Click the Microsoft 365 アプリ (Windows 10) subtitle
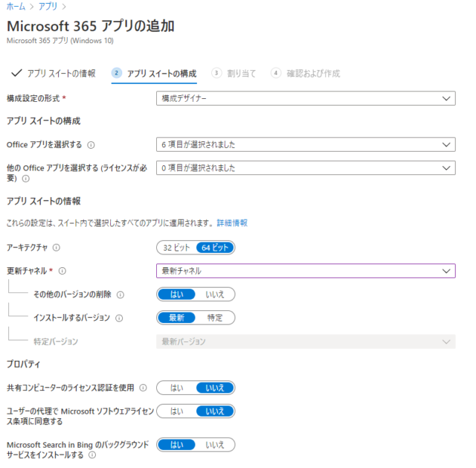Image resolution: width=476 pixels, height=468 pixels. [60, 41]
